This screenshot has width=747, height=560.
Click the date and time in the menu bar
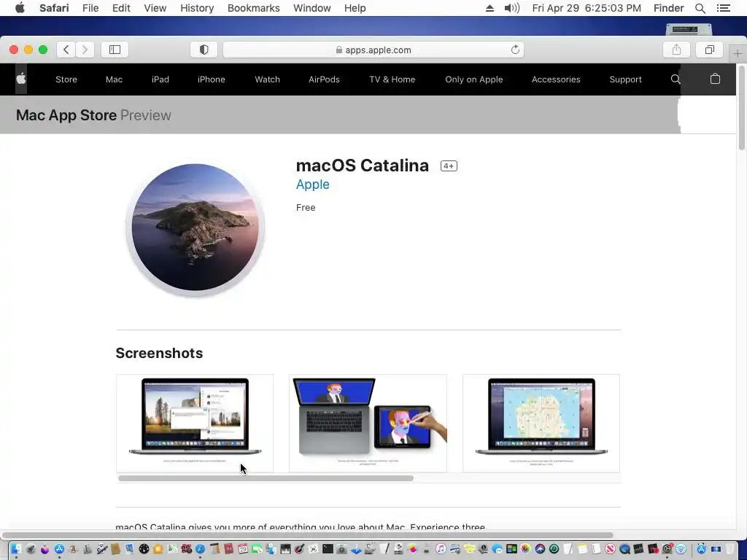click(587, 8)
